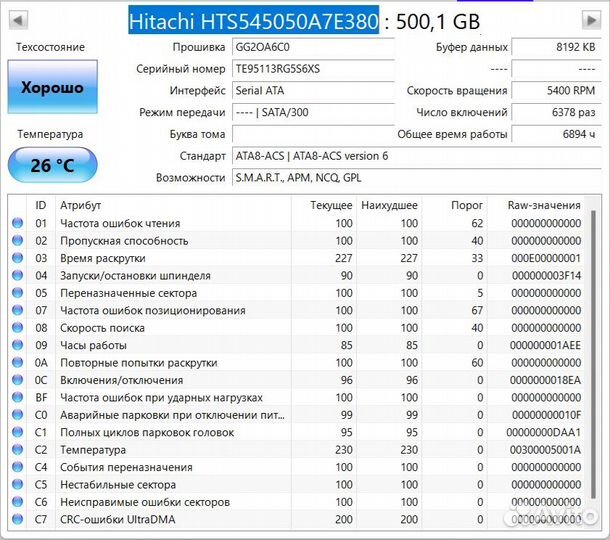Click the status icon for row ID 0A

(x=18, y=362)
